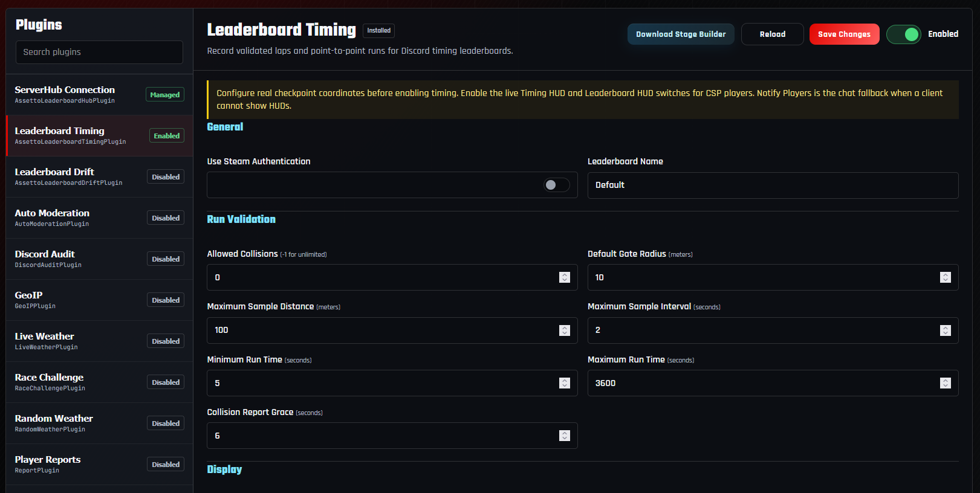Click Download Stage Builder button
The image size is (980, 493).
[681, 34]
